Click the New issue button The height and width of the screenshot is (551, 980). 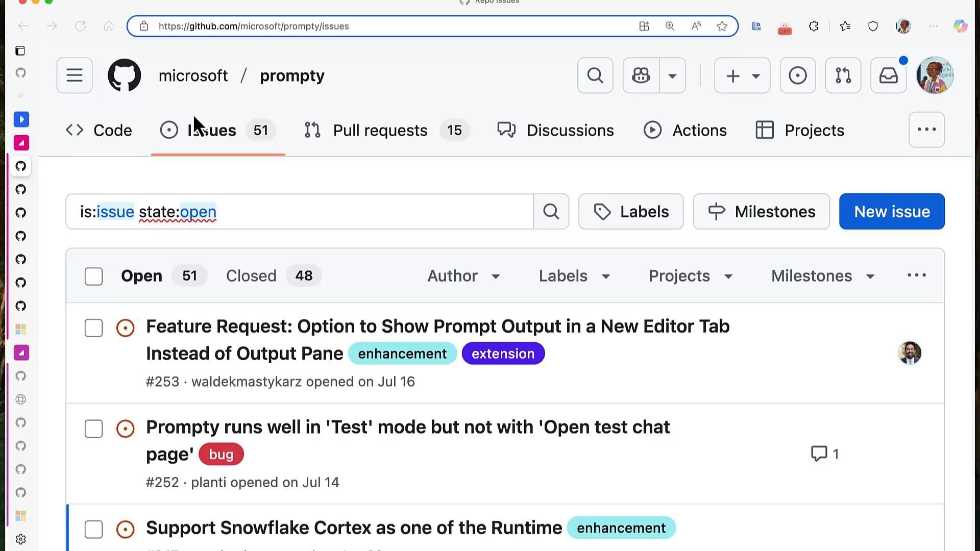(x=891, y=212)
